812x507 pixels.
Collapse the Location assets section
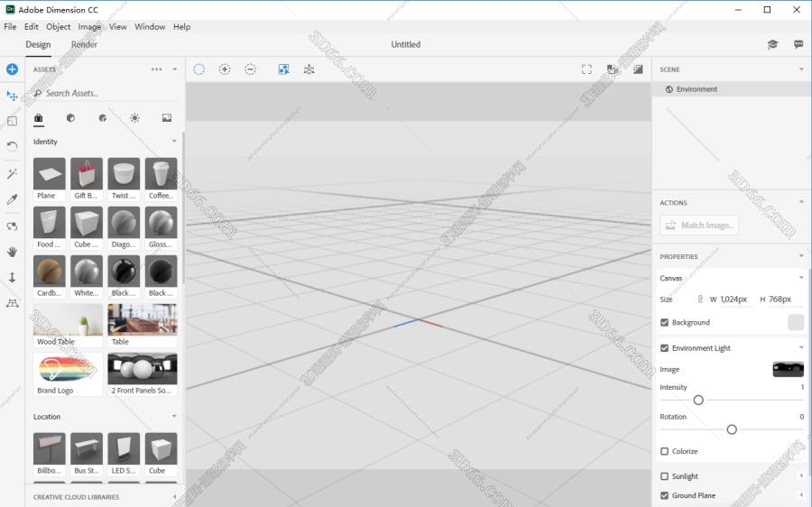click(174, 417)
